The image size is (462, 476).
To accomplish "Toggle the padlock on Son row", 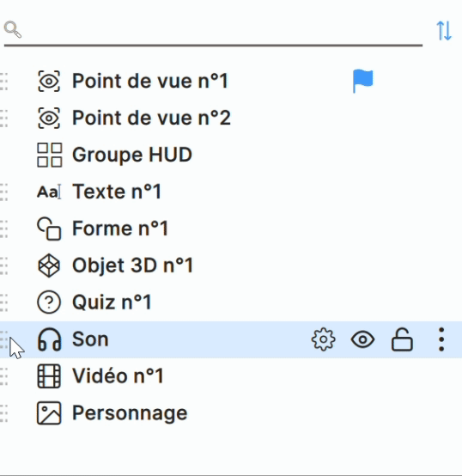I will click(402, 339).
